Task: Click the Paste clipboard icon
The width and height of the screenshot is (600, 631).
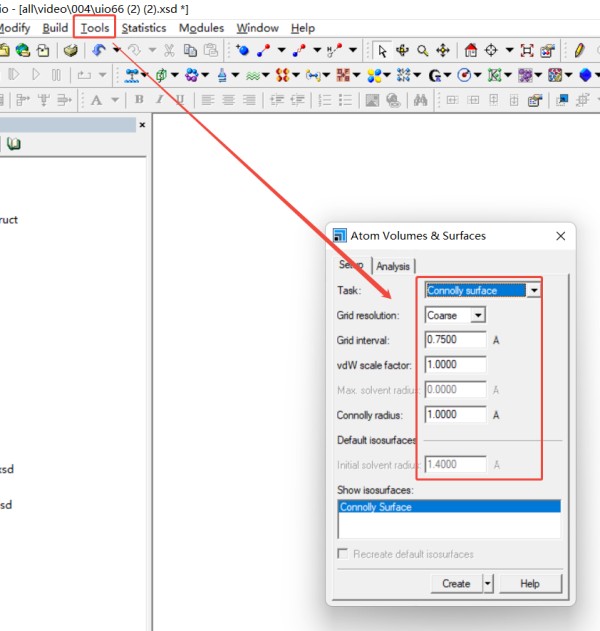Action: click(x=210, y=50)
